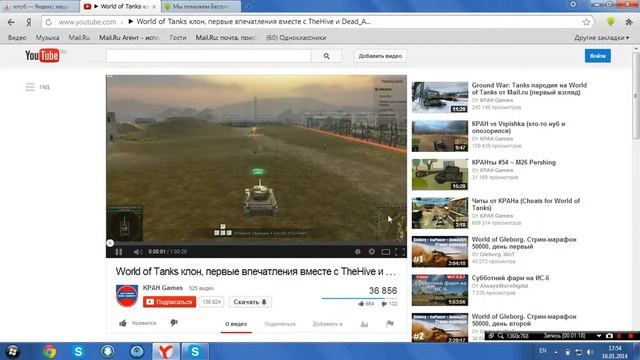This screenshot has height=360, width=640.
Task: Report video with flag icon
Action: pos(390,324)
